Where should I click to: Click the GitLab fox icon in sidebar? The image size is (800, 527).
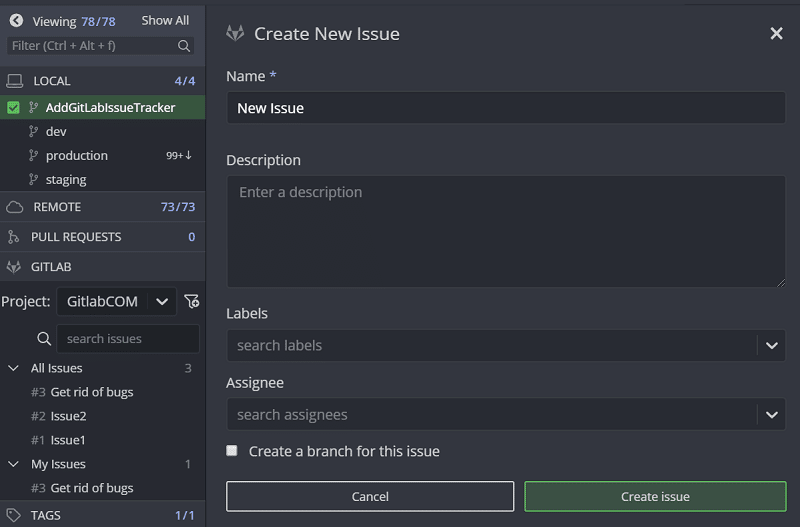pyautogui.click(x=14, y=267)
